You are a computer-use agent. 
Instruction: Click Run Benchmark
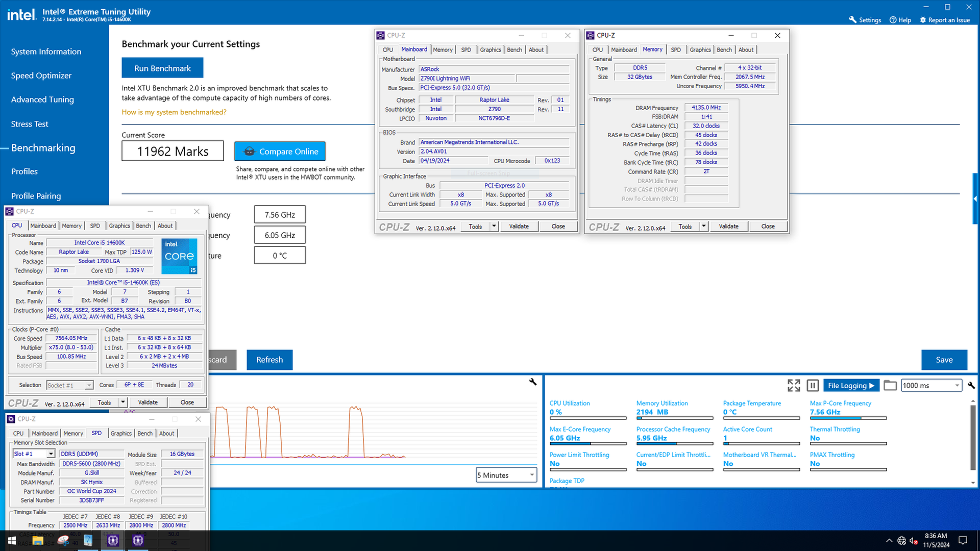[162, 68]
